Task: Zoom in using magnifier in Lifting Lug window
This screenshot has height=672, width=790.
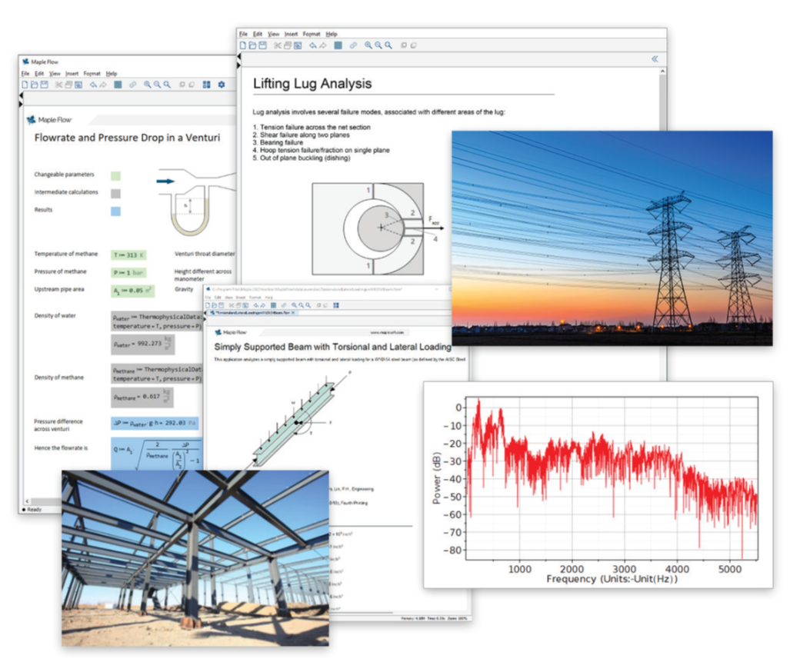Action: coord(369,45)
